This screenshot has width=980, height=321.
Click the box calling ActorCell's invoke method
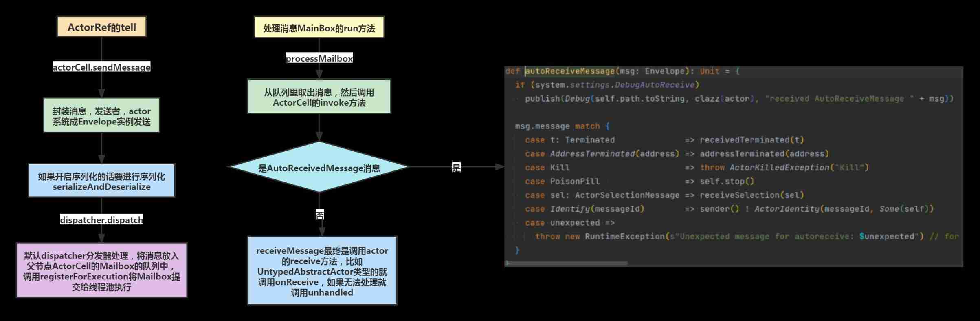(x=319, y=97)
